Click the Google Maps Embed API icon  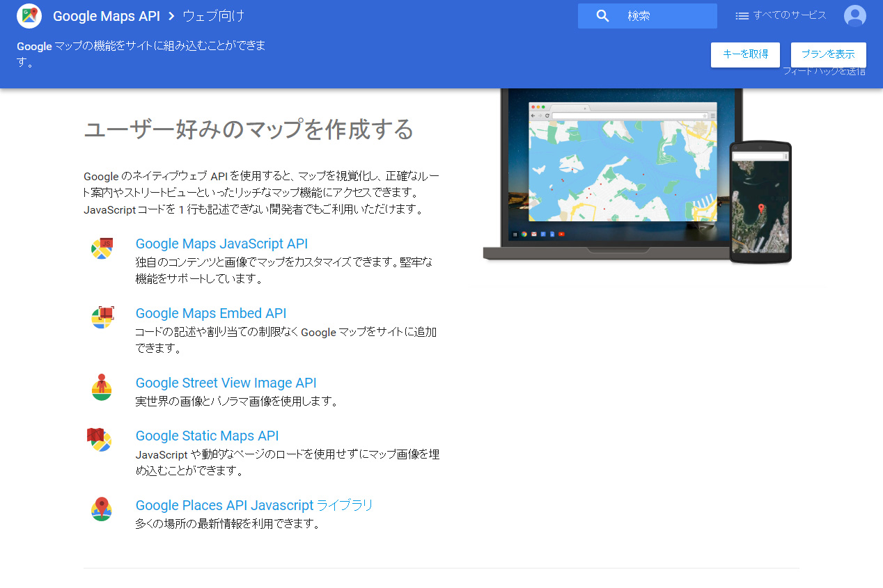coord(102,317)
